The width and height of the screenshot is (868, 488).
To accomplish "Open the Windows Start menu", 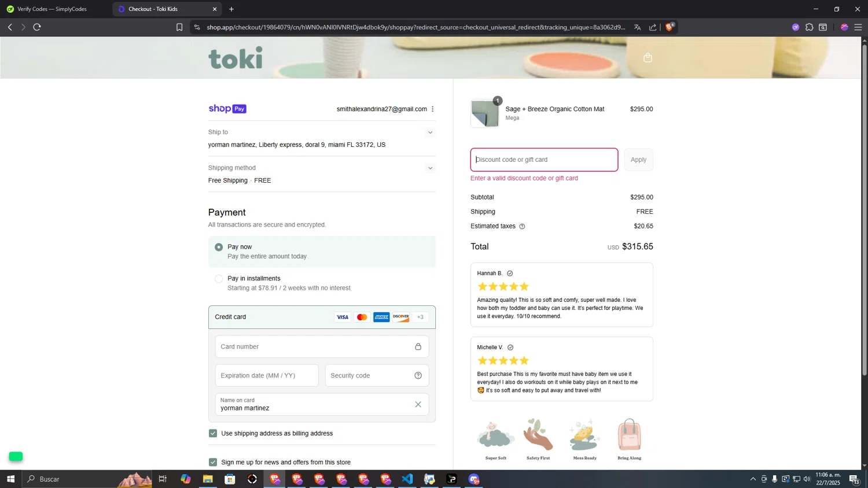I will click(x=10, y=479).
